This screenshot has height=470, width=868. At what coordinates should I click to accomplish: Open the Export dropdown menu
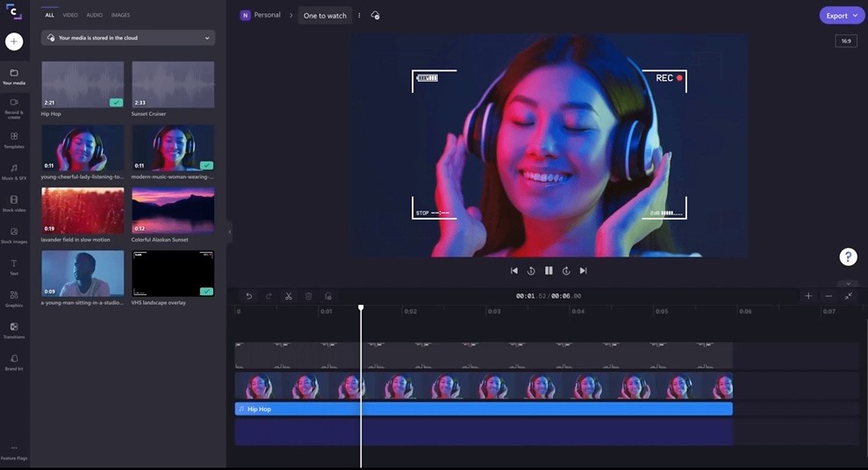point(842,15)
